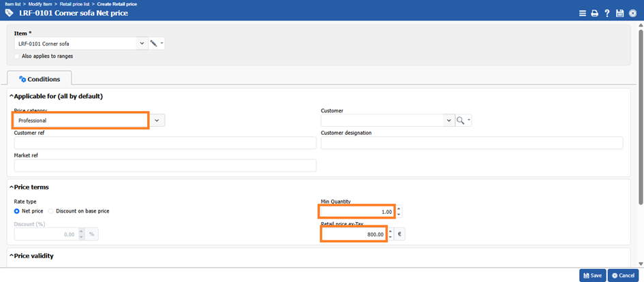Select Discount on base price option

(x=51, y=211)
